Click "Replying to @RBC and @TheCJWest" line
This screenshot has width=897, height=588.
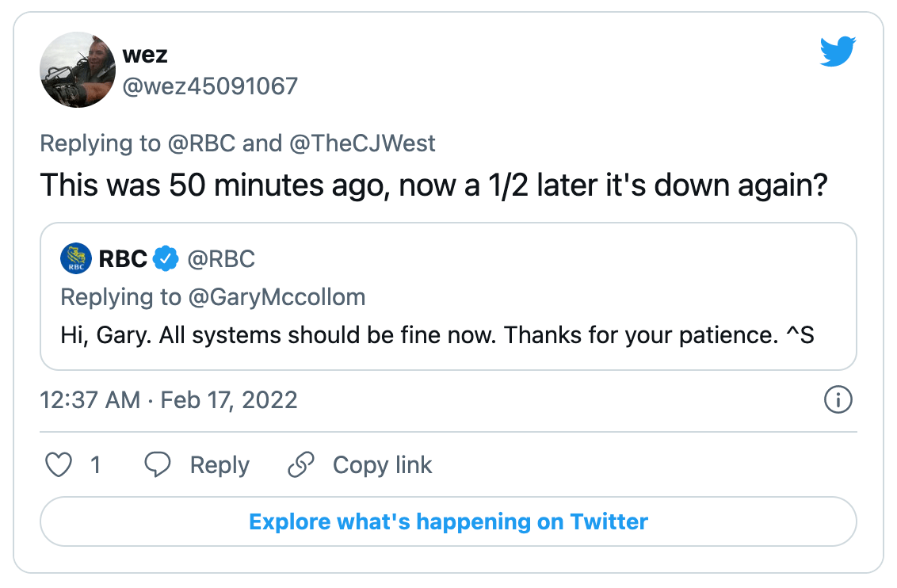(238, 143)
